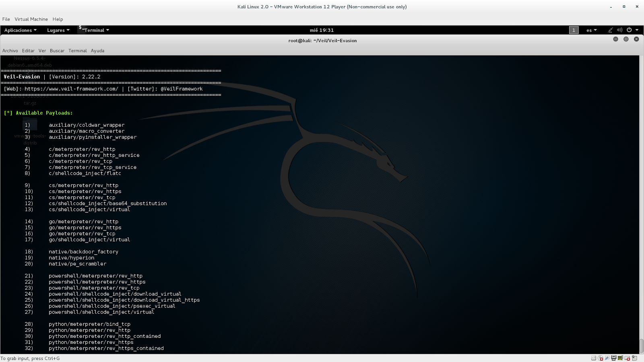This screenshot has height=362, width=644.
Task: Open the terminal Ver menu
Action: click(x=42, y=51)
